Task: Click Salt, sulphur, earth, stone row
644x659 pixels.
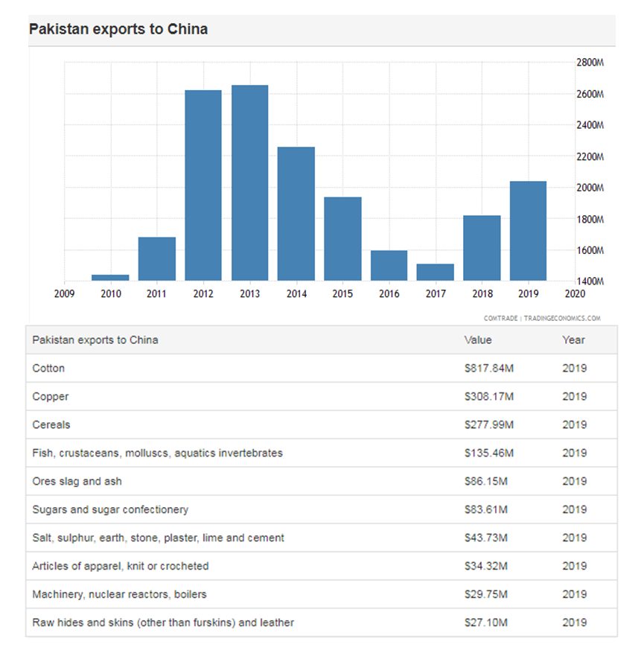Action: (x=158, y=538)
